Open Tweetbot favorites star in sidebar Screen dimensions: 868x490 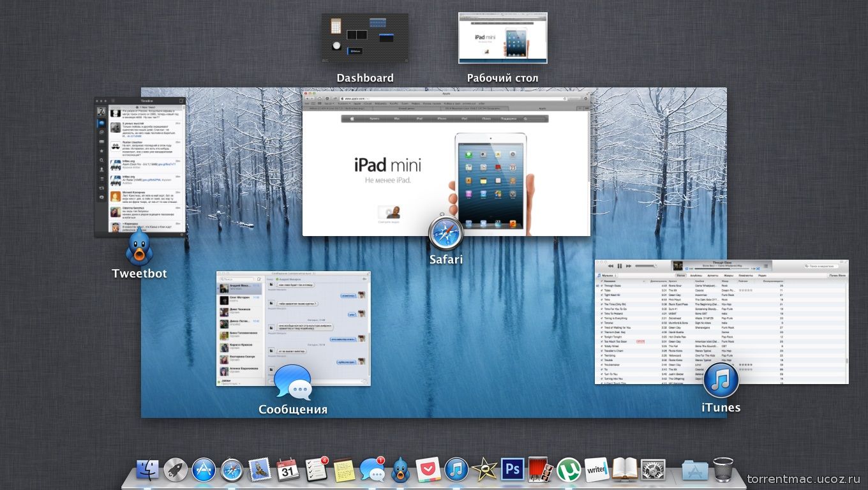(101, 151)
